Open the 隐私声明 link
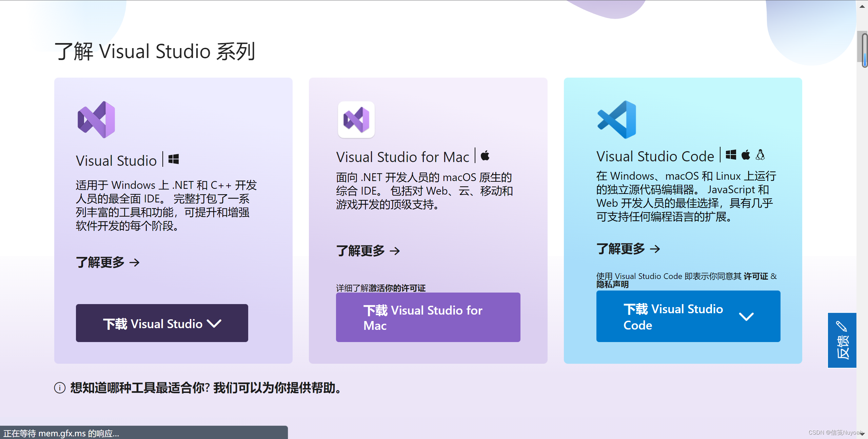This screenshot has height=439, width=868. [612, 284]
